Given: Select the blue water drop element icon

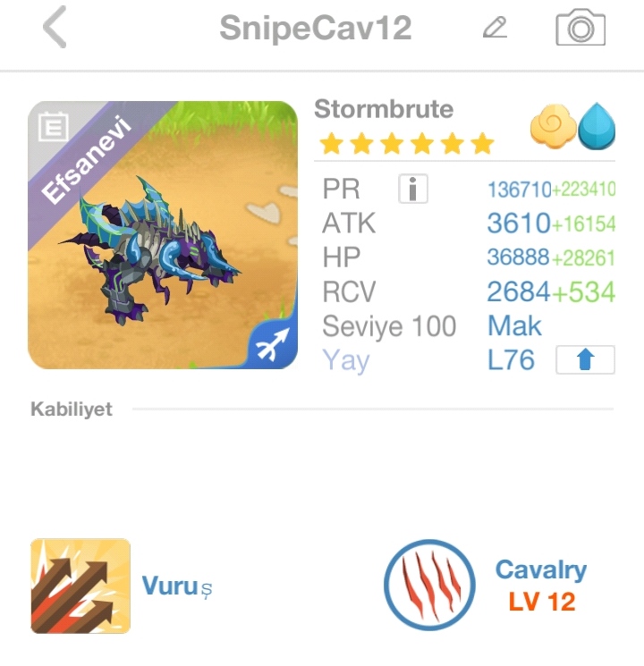Looking at the screenshot, I should point(597,126).
